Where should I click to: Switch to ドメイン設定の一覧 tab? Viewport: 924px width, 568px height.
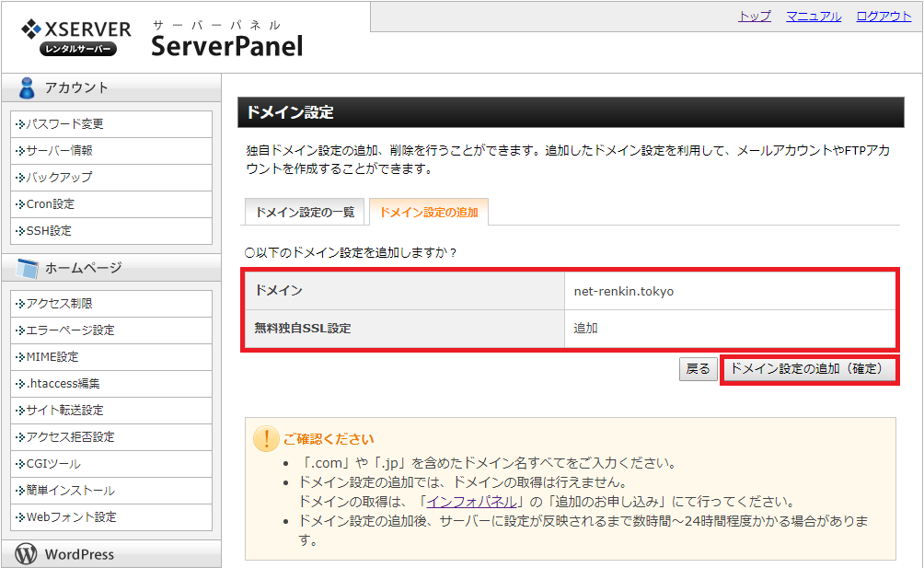coord(305,212)
